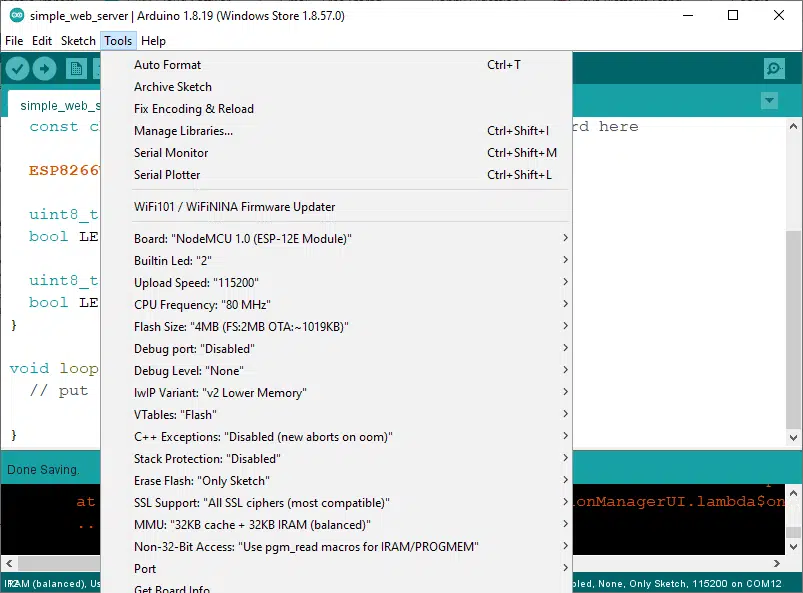The height and width of the screenshot is (593, 803).
Task: Expand the Builtin Led submenu
Action: (336, 261)
